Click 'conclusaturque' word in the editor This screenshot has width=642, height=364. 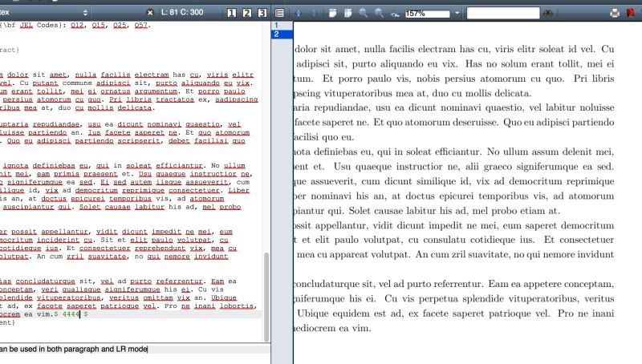point(45,281)
